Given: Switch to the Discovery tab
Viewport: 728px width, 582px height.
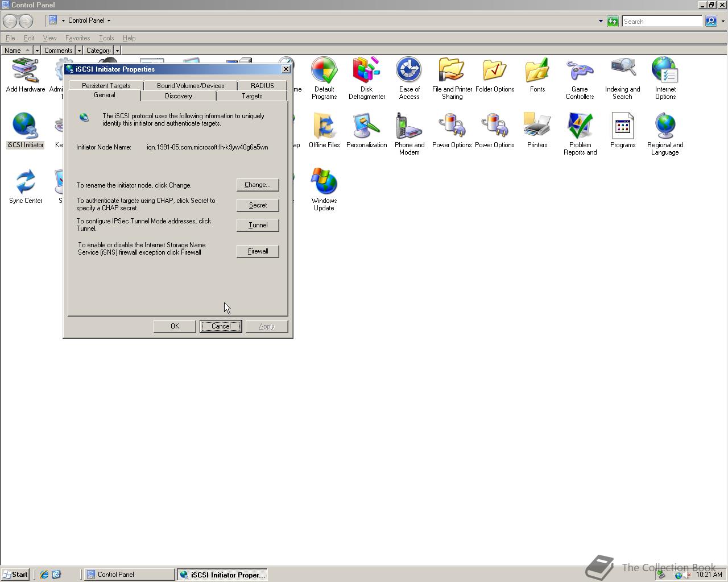Looking at the screenshot, I should pyautogui.click(x=179, y=96).
